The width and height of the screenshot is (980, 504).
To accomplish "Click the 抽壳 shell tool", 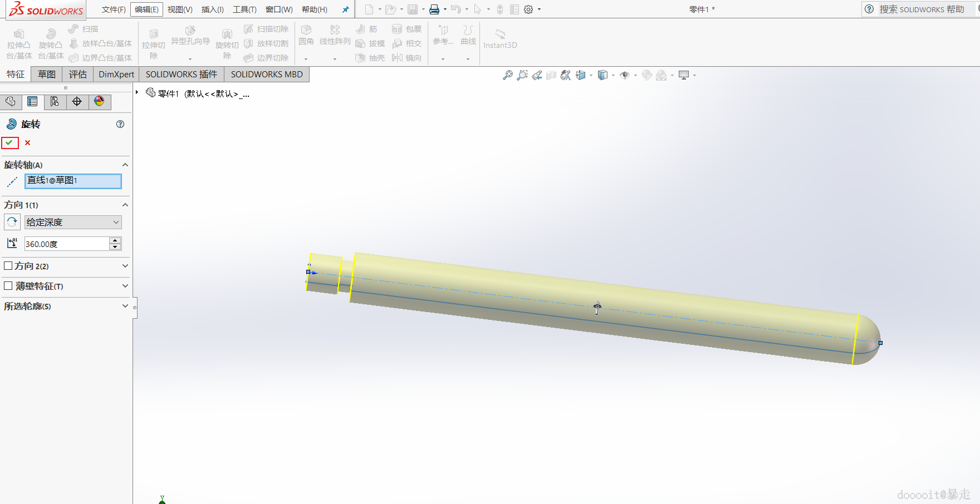I will point(370,58).
